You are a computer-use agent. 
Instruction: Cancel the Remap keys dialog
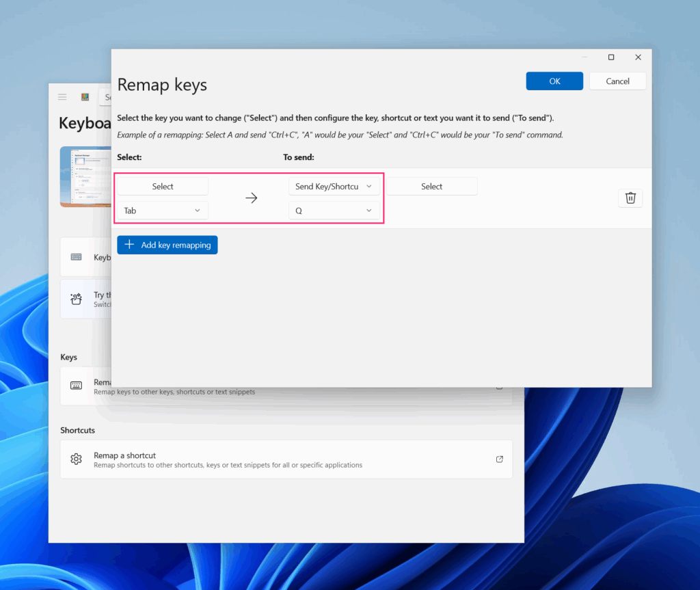617,81
